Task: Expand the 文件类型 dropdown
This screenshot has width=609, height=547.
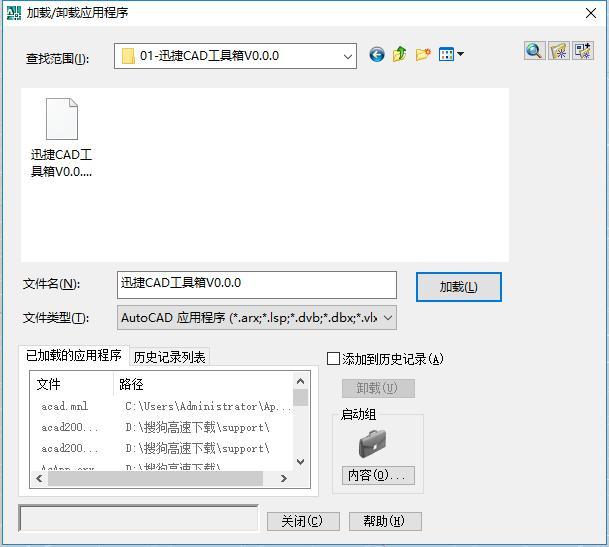Action: (x=388, y=318)
